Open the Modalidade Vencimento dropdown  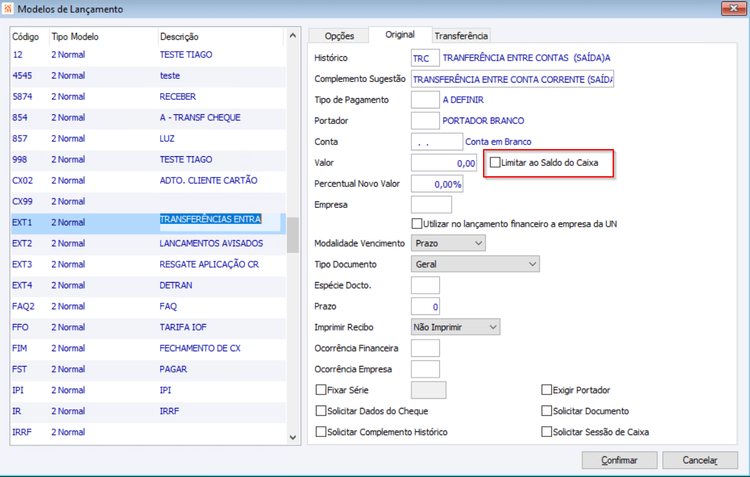coord(448,243)
